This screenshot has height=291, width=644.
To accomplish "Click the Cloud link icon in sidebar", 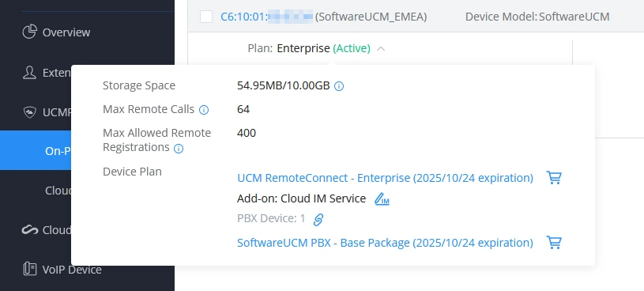I will point(29,230).
